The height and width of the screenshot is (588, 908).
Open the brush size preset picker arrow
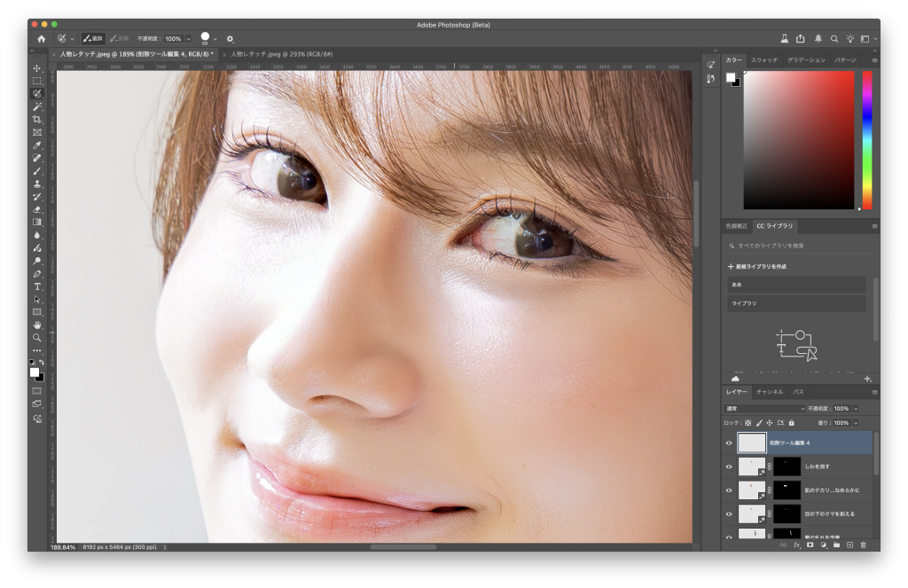click(x=215, y=39)
